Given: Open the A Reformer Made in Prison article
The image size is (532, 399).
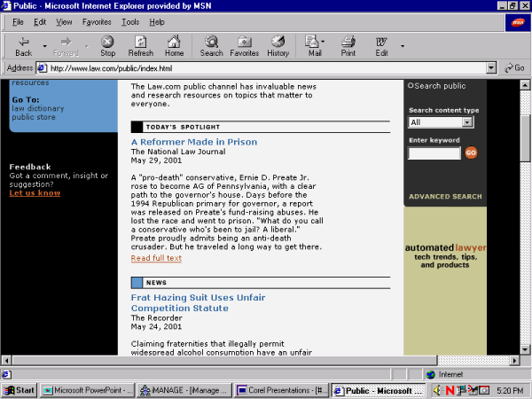Looking at the screenshot, I should [193, 142].
